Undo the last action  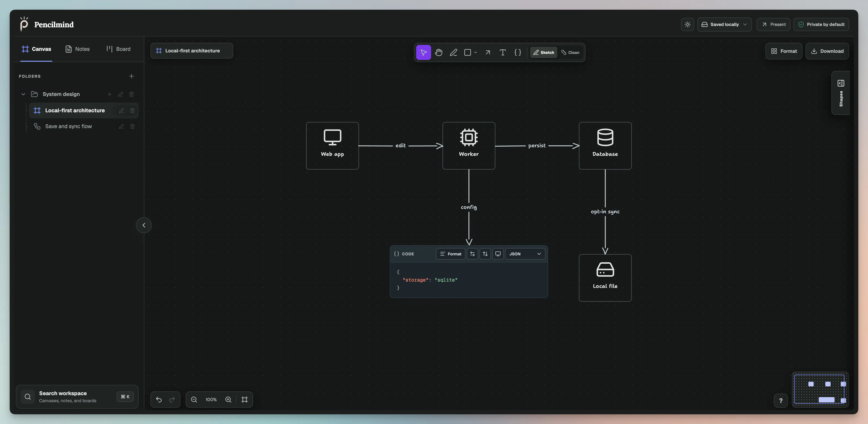coord(159,399)
